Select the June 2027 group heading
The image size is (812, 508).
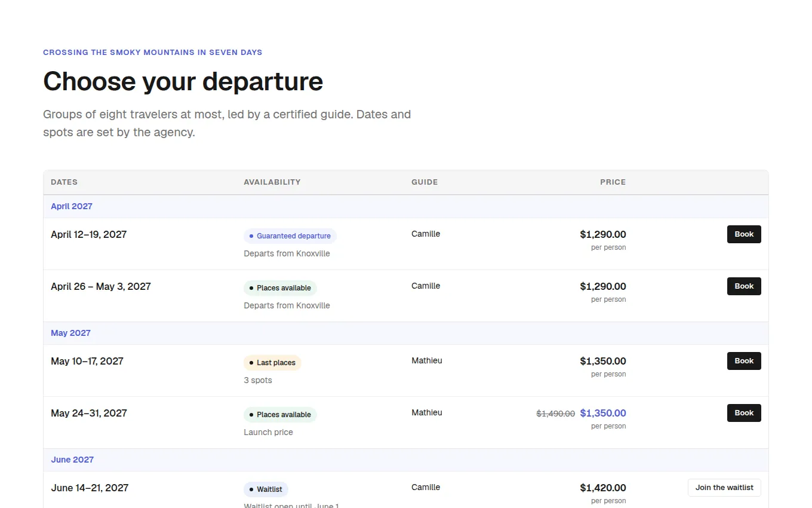(72, 460)
